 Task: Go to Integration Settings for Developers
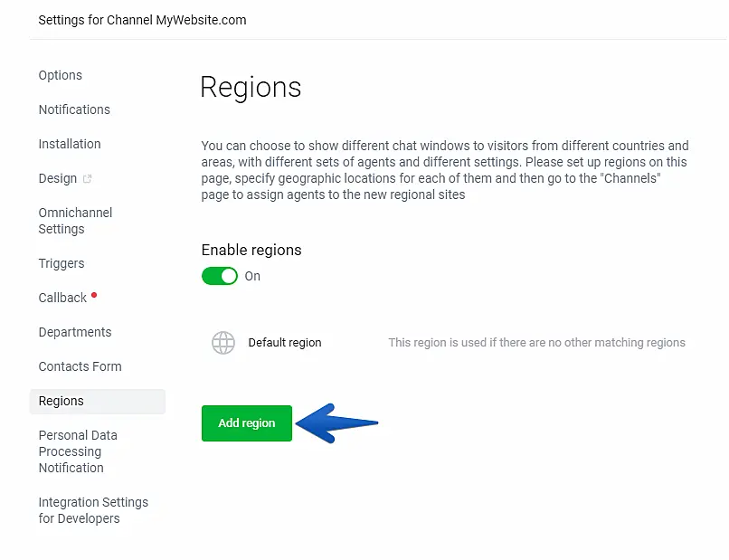point(93,510)
